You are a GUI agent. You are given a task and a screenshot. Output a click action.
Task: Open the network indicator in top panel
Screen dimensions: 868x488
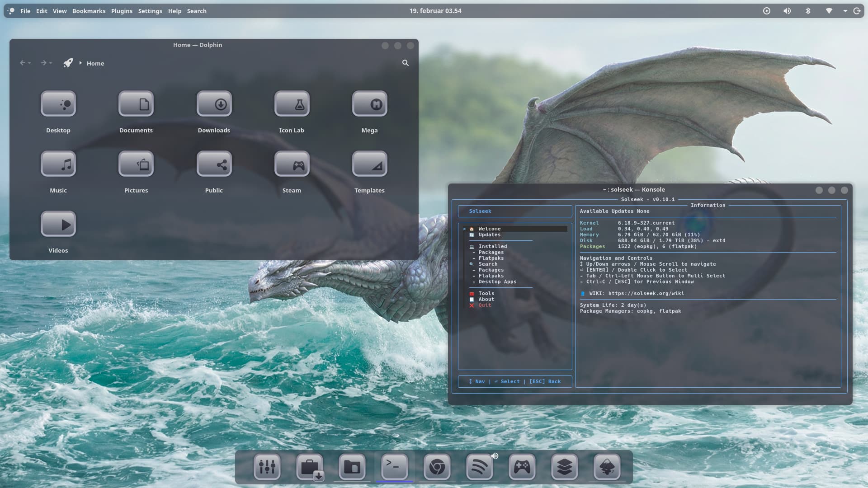tap(829, 11)
